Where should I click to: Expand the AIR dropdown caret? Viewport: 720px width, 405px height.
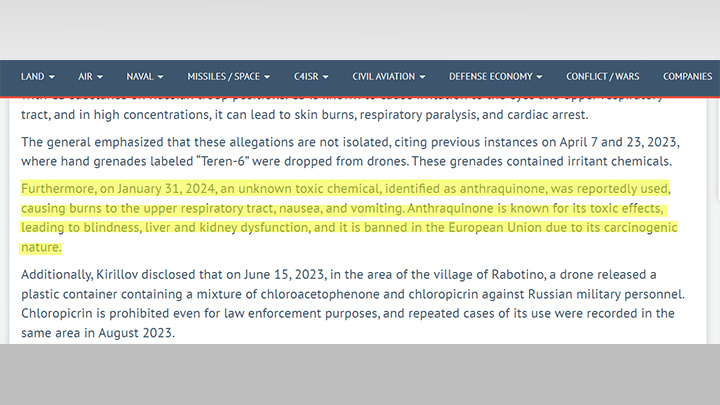pyautogui.click(x=100, y=77)
